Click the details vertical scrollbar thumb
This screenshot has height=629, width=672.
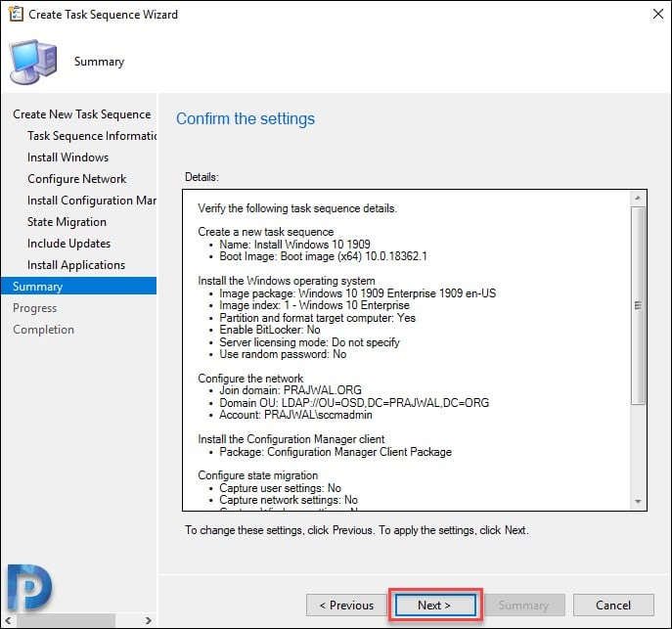click(638, 305)
